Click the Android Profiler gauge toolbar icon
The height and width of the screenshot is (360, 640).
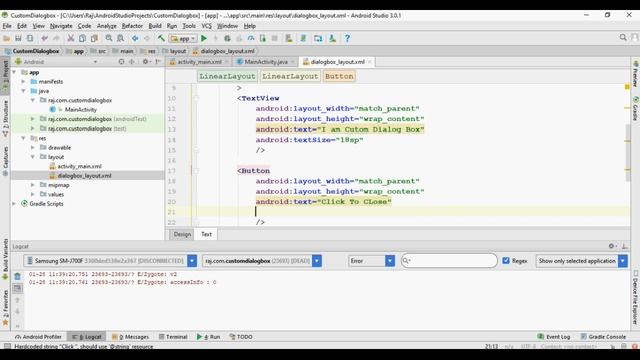click(x=251, y=38)
